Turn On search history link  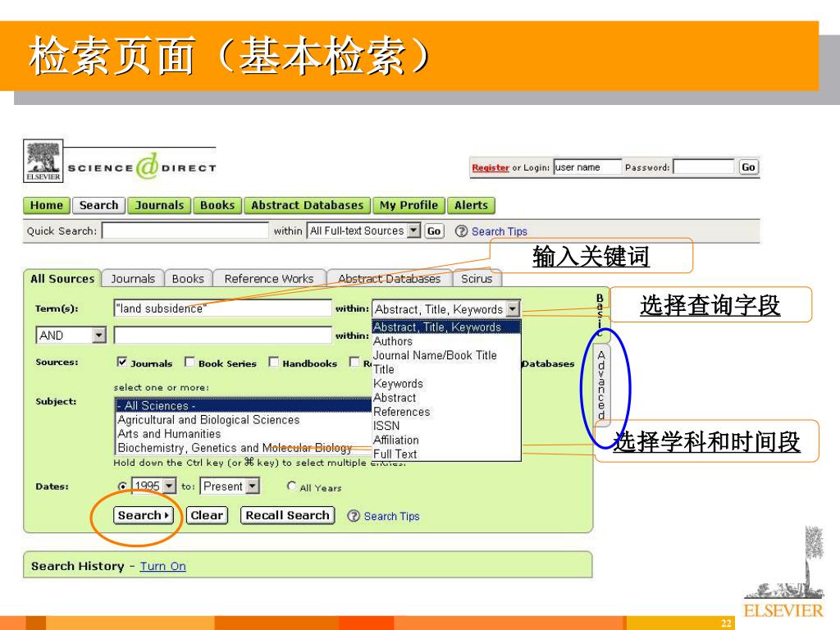[x=163, y=566]
